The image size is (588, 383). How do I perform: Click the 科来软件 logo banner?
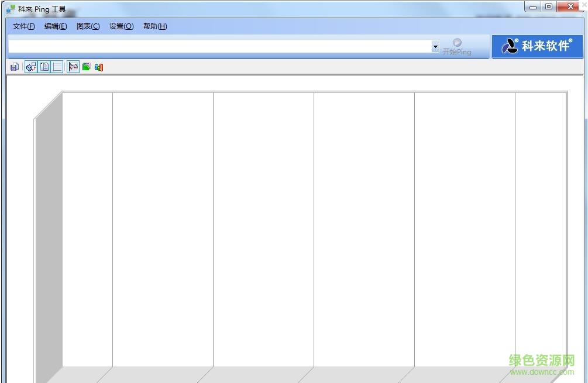click(x=537, y=46)
